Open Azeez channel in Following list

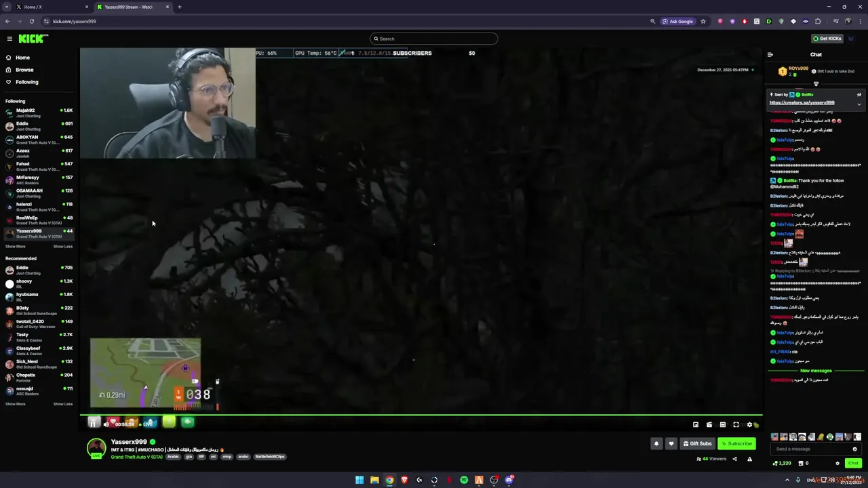(39, 153)
